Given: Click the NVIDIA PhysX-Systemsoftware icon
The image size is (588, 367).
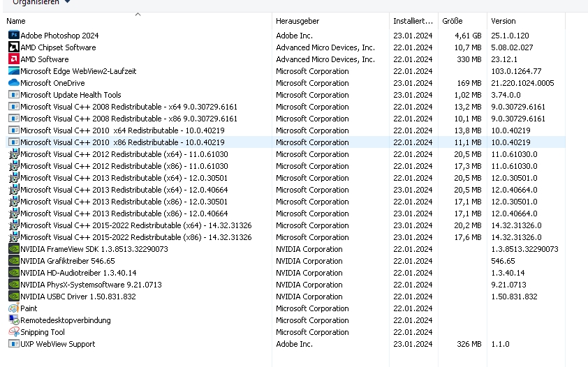Looking at the screenshot, I should tap(13, 284).
